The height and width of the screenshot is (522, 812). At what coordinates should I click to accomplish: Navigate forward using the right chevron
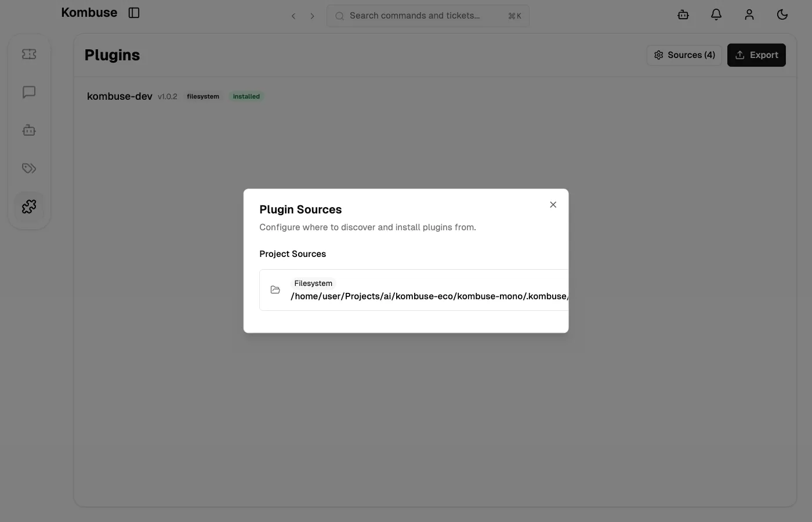click(x=312, y=16)
